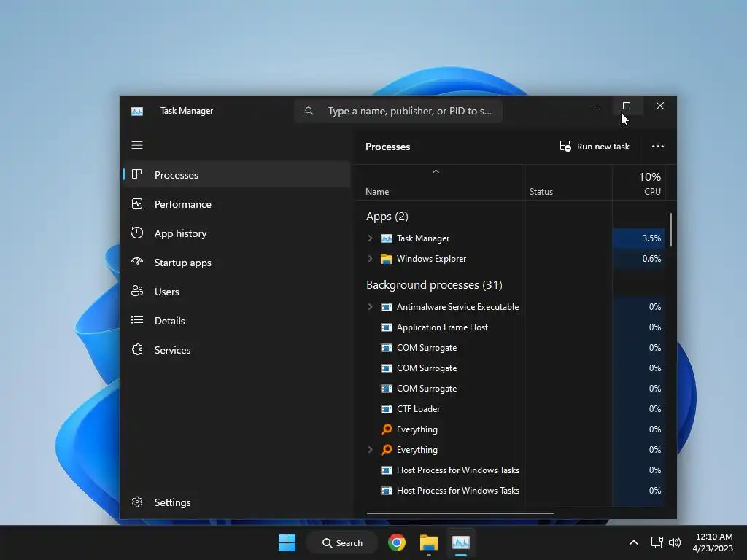The image size is (747, 560).
Task: Open the Windows Start button
Action: pyautogui.click(x=287, y=542)
